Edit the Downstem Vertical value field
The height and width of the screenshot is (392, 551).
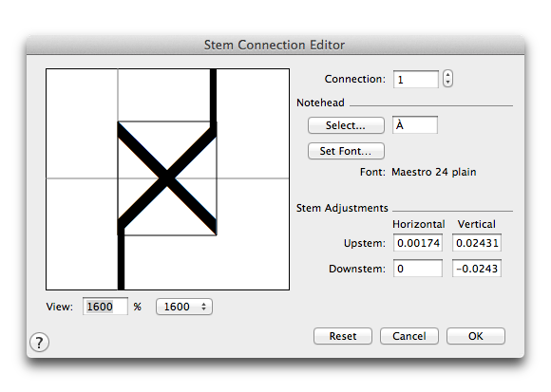click(x=477, y=269)
